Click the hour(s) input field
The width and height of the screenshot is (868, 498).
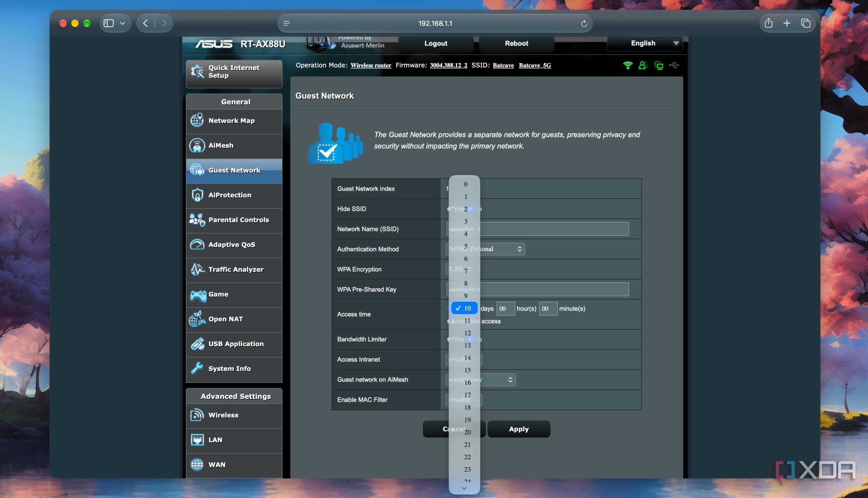(x=505, y=309)
